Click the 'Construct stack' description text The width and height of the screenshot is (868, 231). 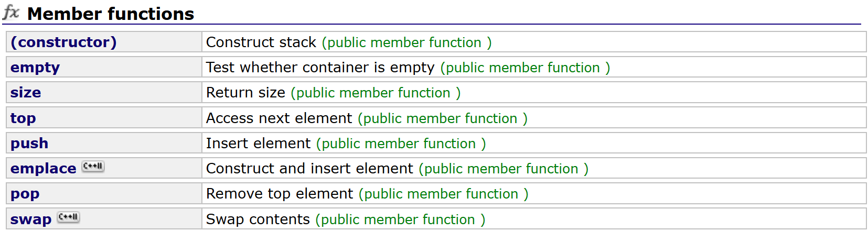261,42
